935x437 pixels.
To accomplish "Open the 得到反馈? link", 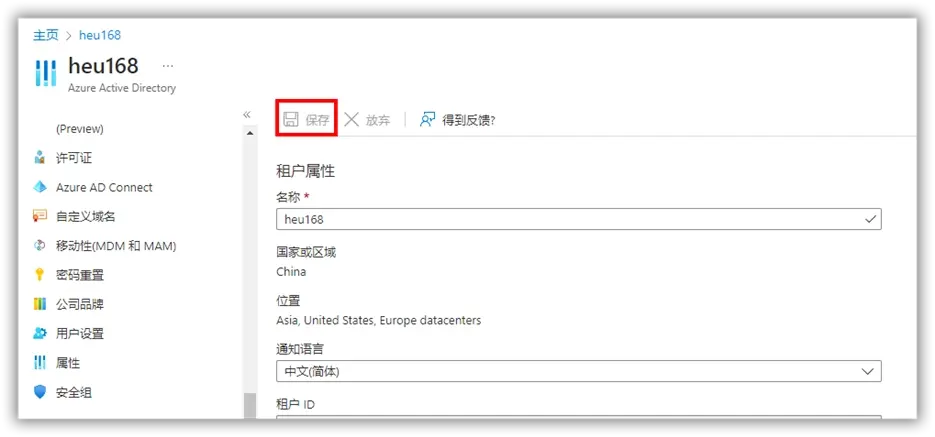I will [x=458, y=119].
